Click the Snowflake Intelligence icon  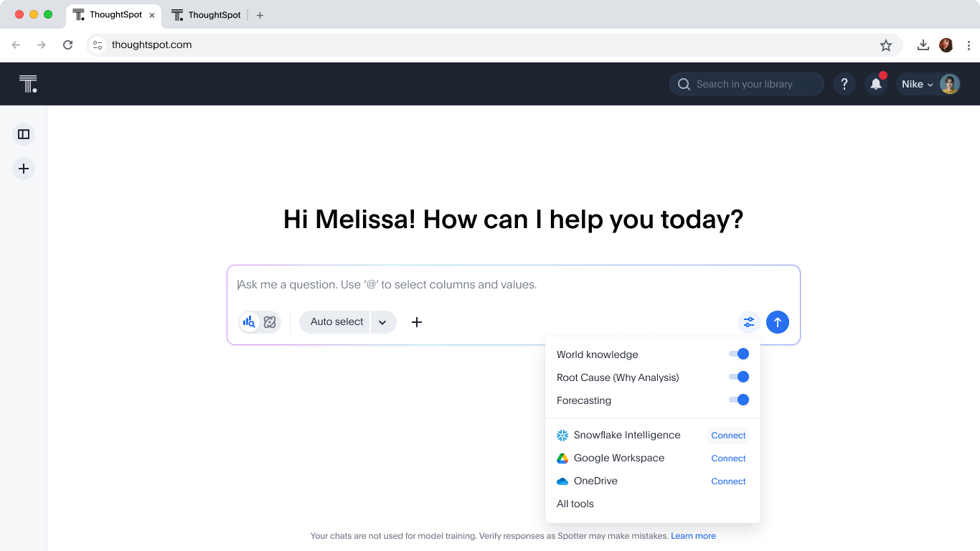pyautogui.click(x=562, y=435)
